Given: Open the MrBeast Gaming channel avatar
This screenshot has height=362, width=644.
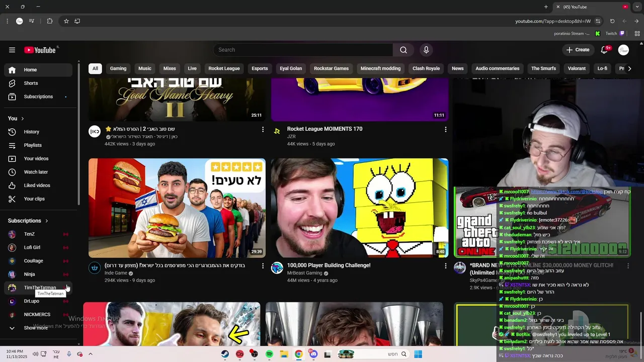Looking at the screenshot, I should pos(277,267).
